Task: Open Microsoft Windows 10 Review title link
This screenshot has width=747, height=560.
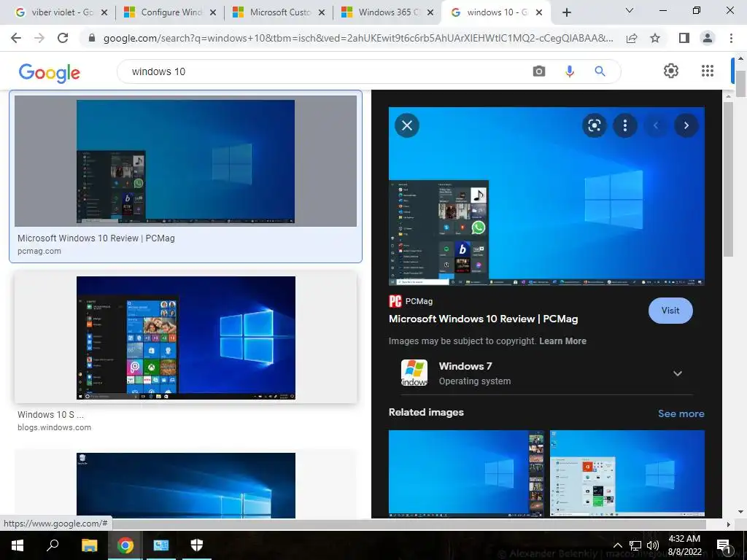Action: pos(483,319)
